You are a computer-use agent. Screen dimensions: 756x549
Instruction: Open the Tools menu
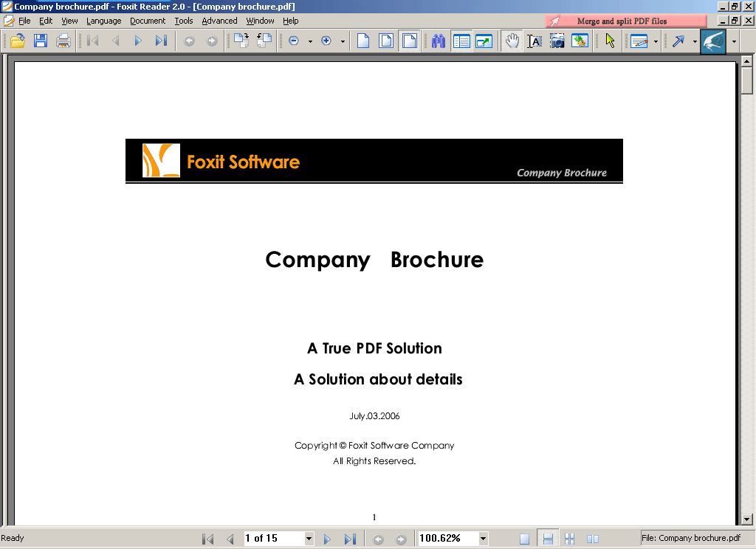184,21
